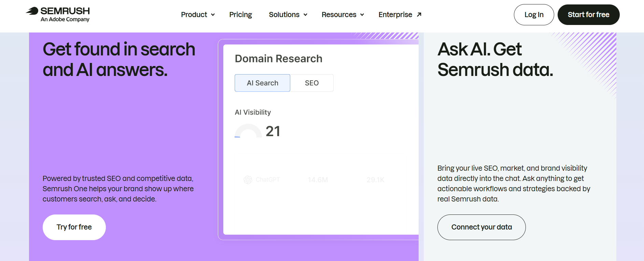Click the Domain Research heading
The width and height of the screenshot is (644, 261).
pyautogui.click(x=278, y=58)
